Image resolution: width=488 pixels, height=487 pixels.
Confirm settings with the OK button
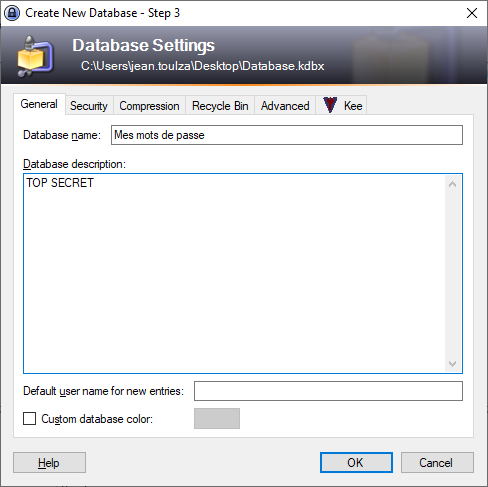[356, 462]
